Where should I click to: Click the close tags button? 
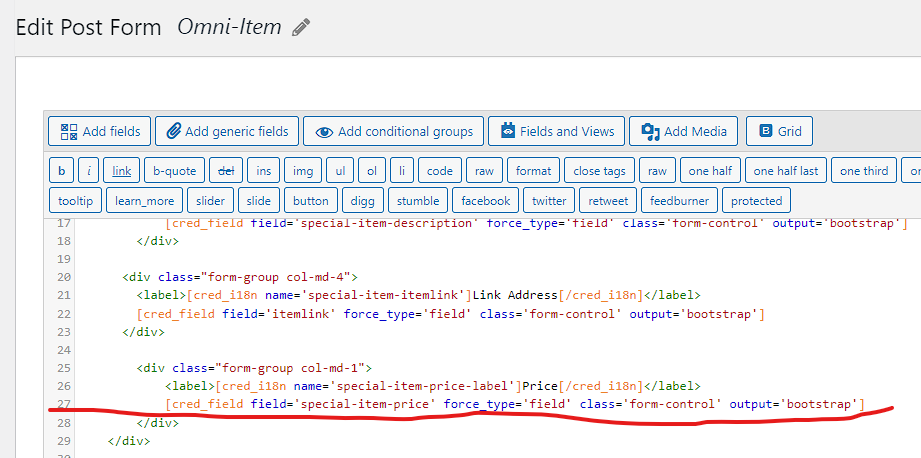pos(600,171)
